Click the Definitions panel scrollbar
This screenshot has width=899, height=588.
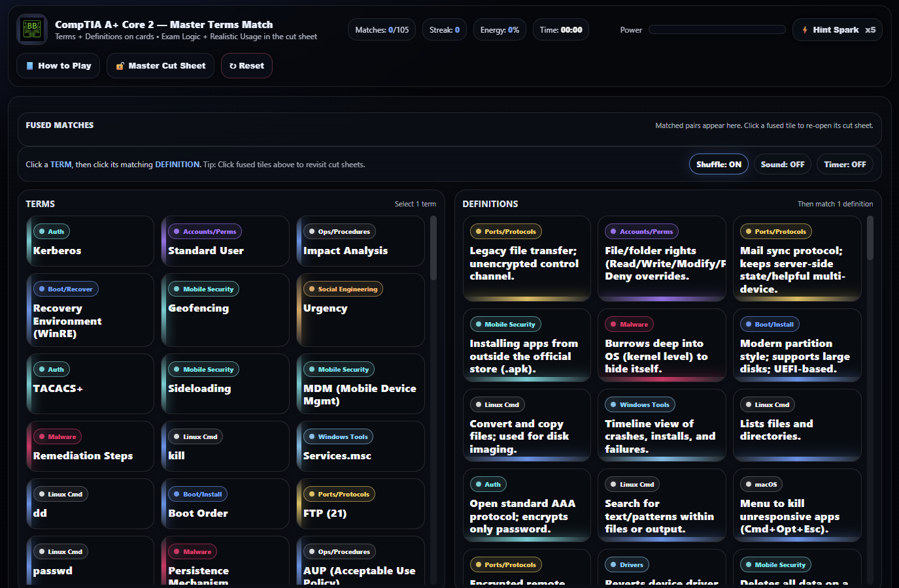pyautogui.click(x=870, y=238)
